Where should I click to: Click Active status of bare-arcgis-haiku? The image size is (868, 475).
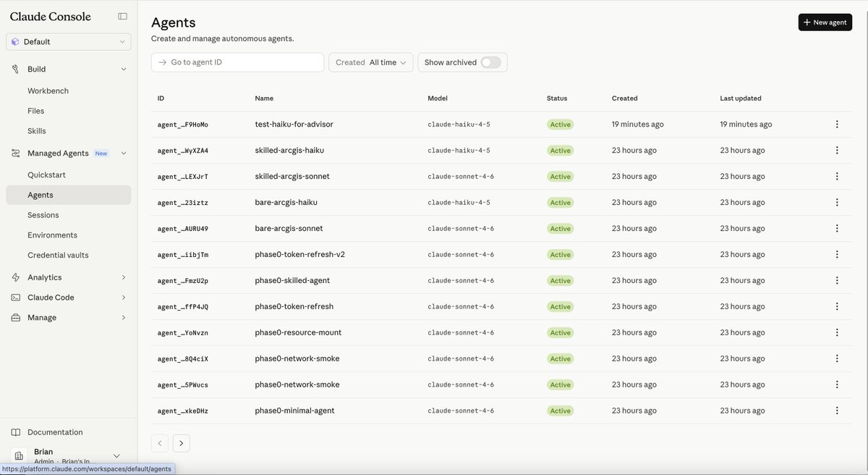[x=560, y=203]
